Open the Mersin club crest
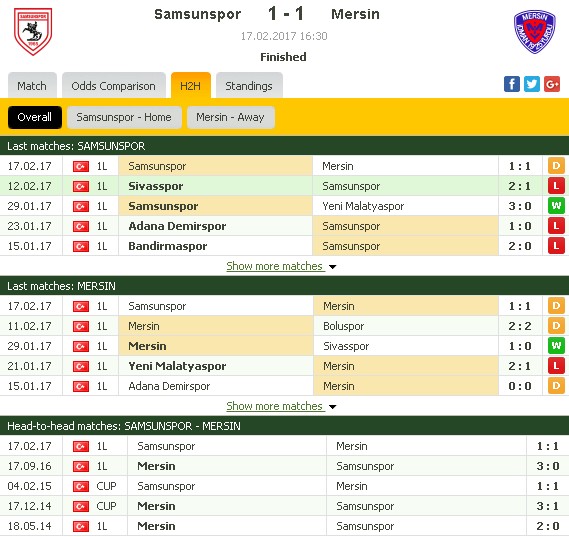 click(535, 32)
